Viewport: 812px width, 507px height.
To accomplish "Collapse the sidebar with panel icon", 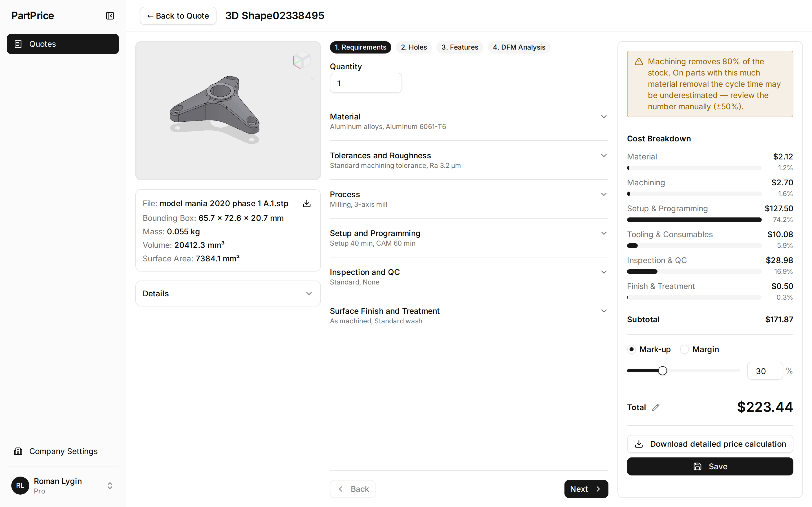I will click(110, 16).
